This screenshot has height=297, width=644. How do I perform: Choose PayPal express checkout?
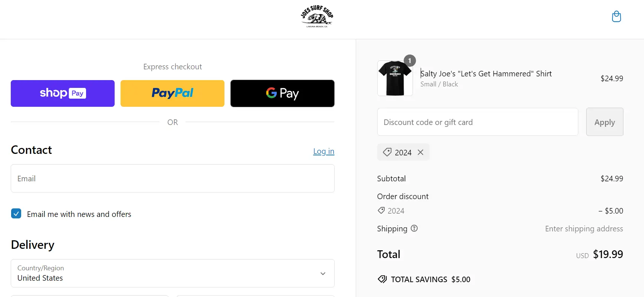(172, 93)
